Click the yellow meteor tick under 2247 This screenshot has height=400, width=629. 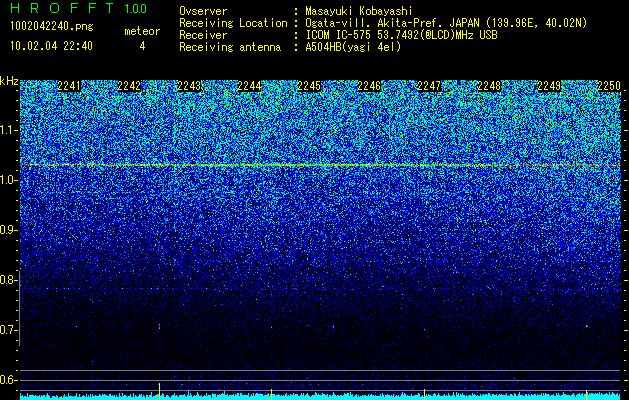(424, 394)
